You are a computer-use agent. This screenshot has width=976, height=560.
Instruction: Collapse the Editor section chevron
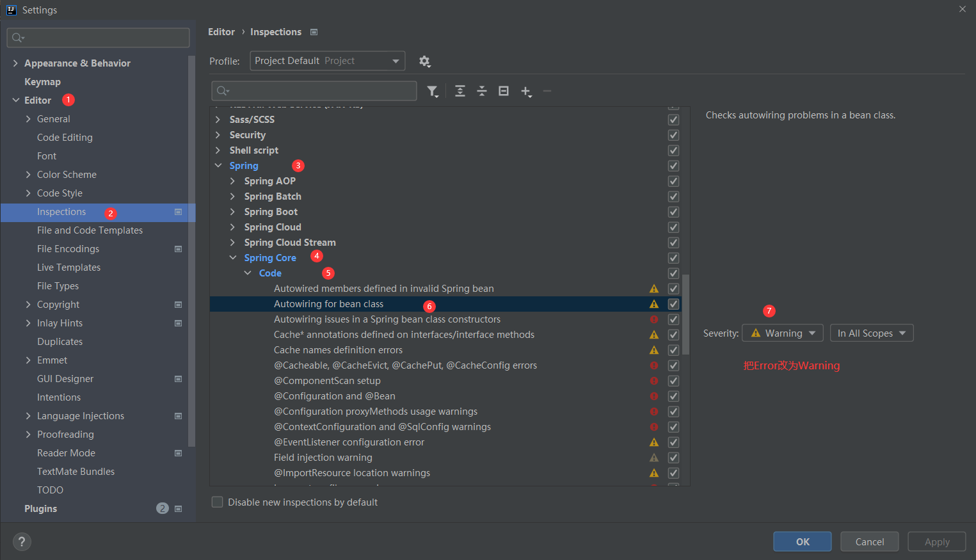15,100
